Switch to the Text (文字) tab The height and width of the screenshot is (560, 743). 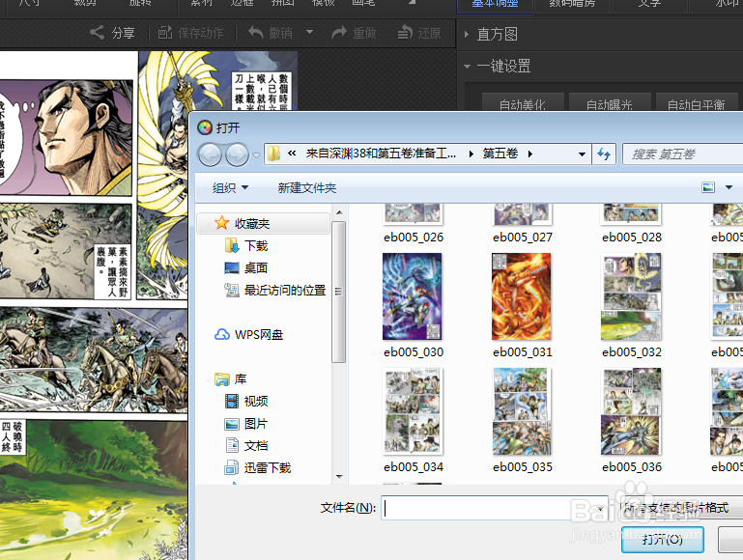tap(649, 5)
